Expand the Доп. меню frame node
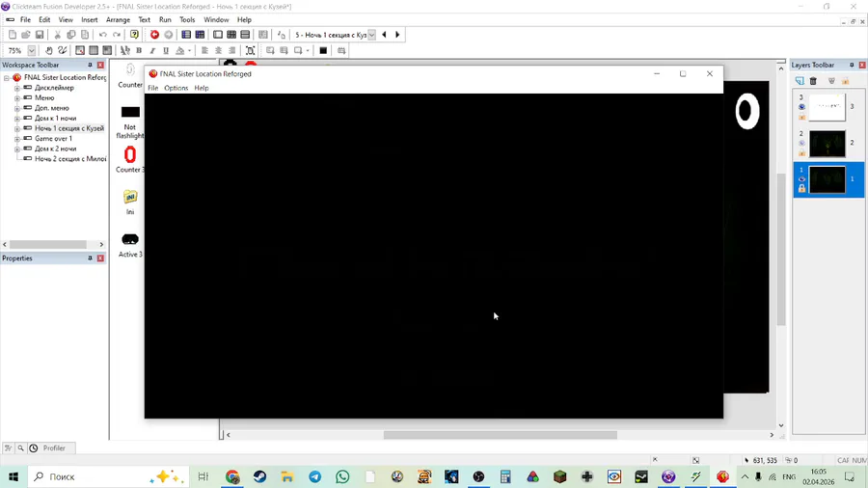The height and width of the screenshot is (488, 868). 17,108
